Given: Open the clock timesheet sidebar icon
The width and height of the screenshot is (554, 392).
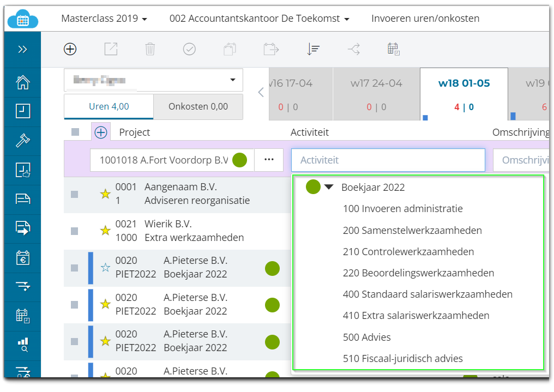Looking at the screenshot, I should (22, 111).
